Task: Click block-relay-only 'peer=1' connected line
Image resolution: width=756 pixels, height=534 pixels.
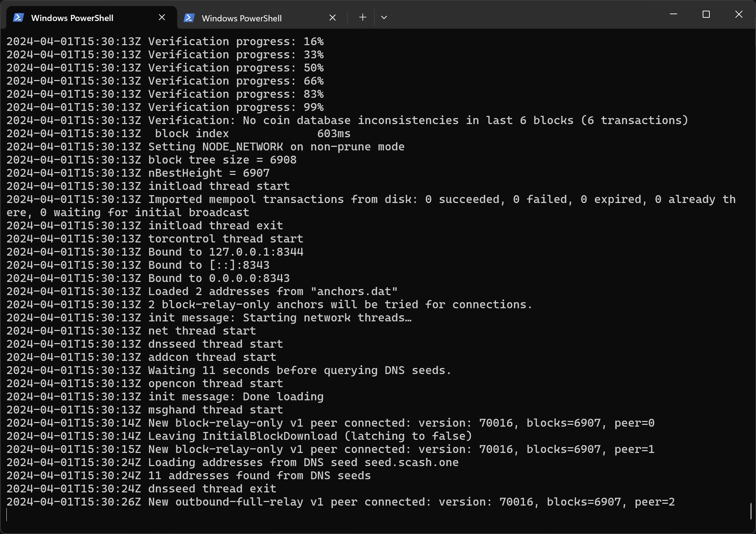Action: [x=330, y=449]
